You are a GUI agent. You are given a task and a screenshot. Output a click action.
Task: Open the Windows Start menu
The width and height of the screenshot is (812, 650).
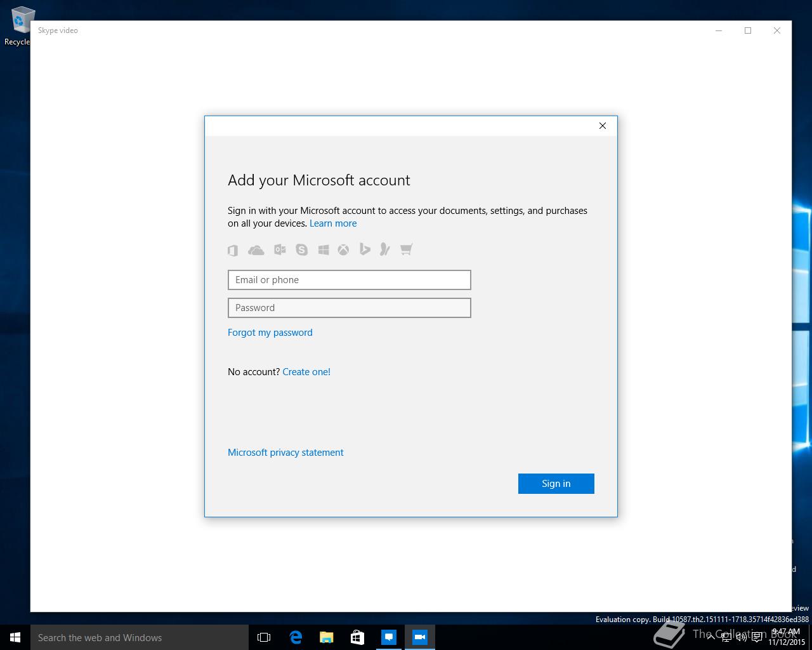pos(15,637)
